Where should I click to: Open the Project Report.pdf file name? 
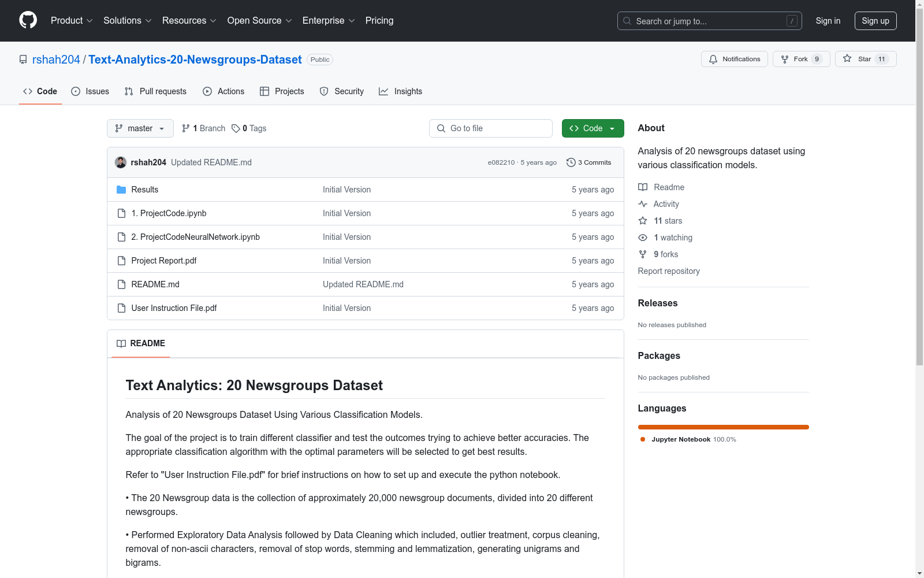164,261
